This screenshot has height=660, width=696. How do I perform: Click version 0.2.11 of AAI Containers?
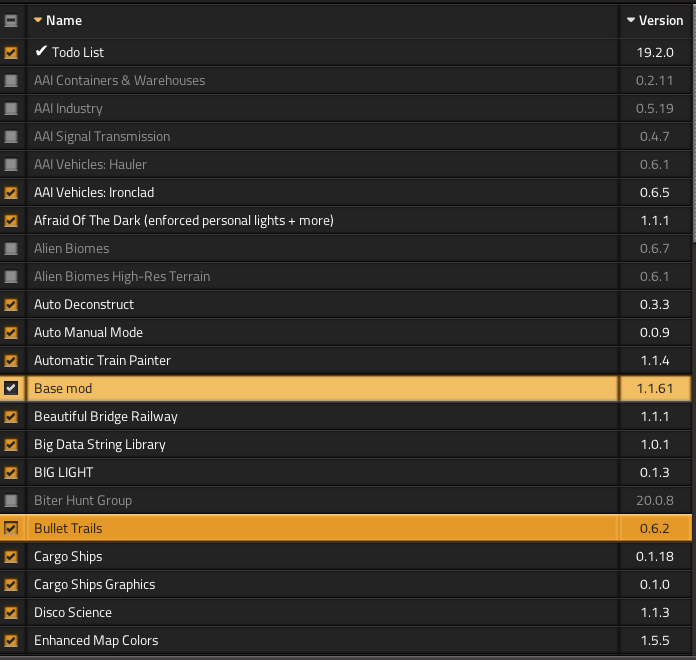tap(655, 80)
